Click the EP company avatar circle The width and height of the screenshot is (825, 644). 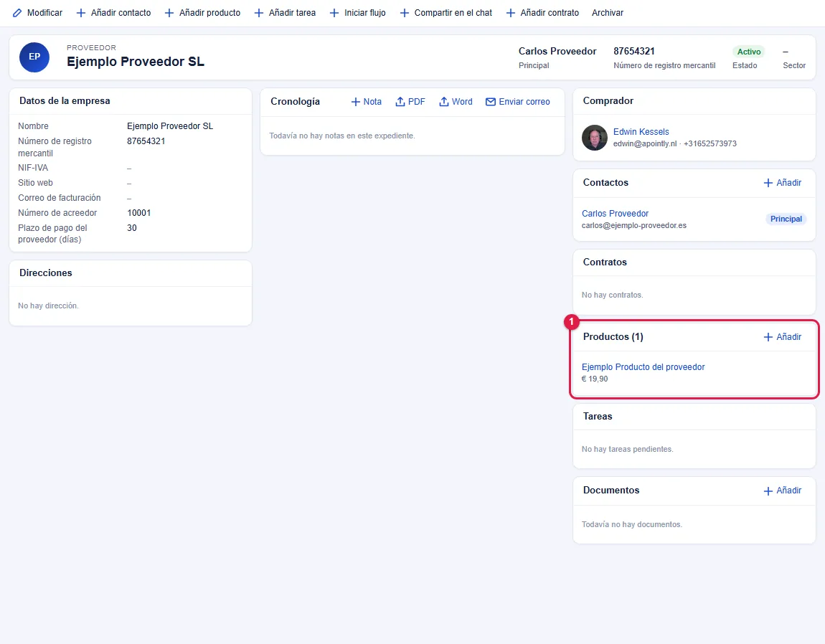(x=34, y=57)
